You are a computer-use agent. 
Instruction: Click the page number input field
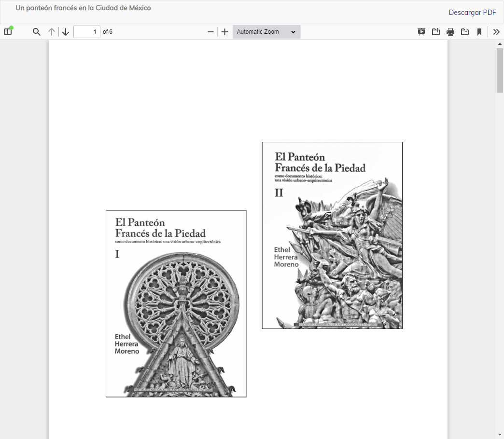tap(87, 32)
